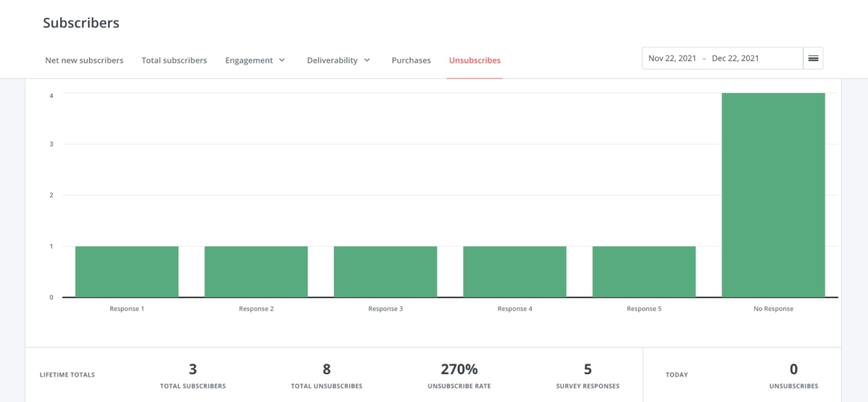This screenshot has height=402, width=868.
Task: Click the Dec 22, 2021 end date
Action: [x=735, y=59]
